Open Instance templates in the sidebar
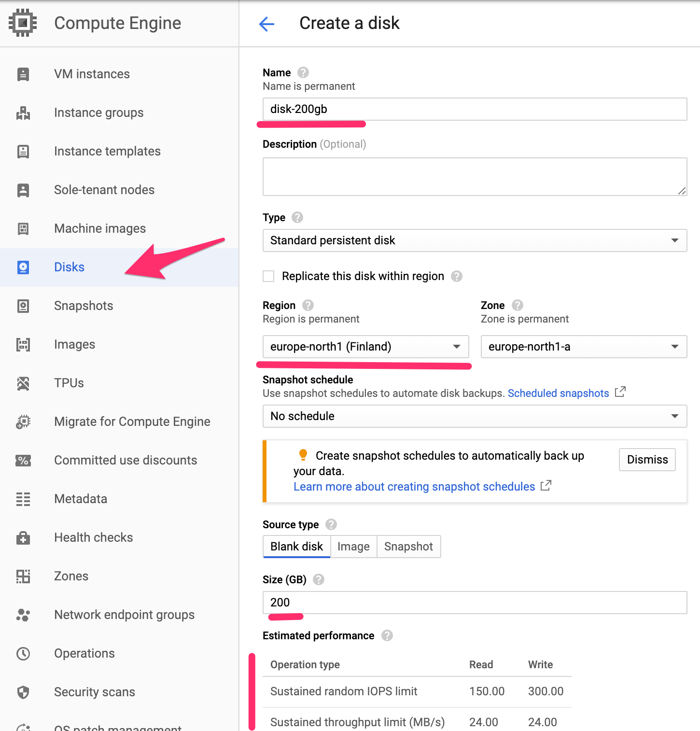 coord(107,151)
